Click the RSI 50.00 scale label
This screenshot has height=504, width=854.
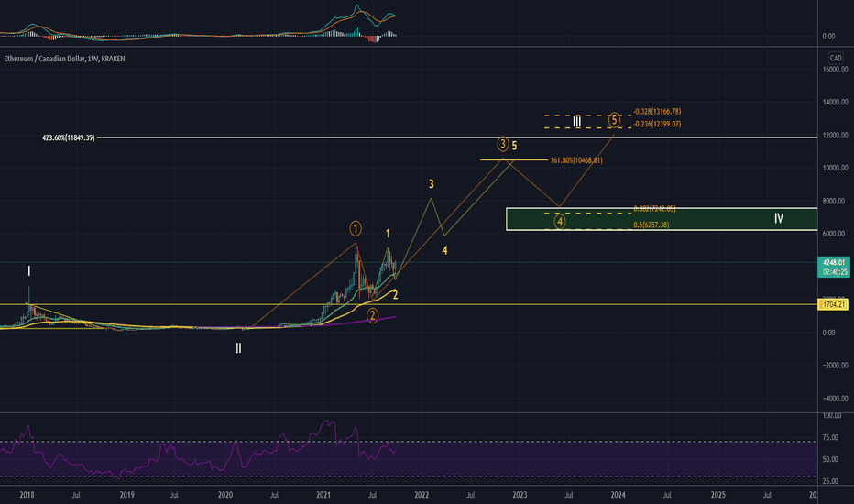(x=830, y=459)
